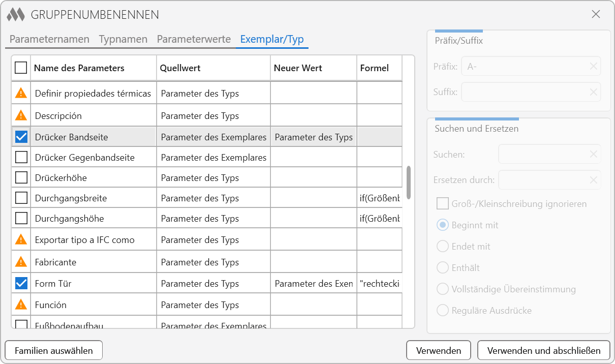The height and width of the screenshot is (364, 615).
Task: Click Neuer Wert cell for Form Tür
Action: tap(313, 284)
